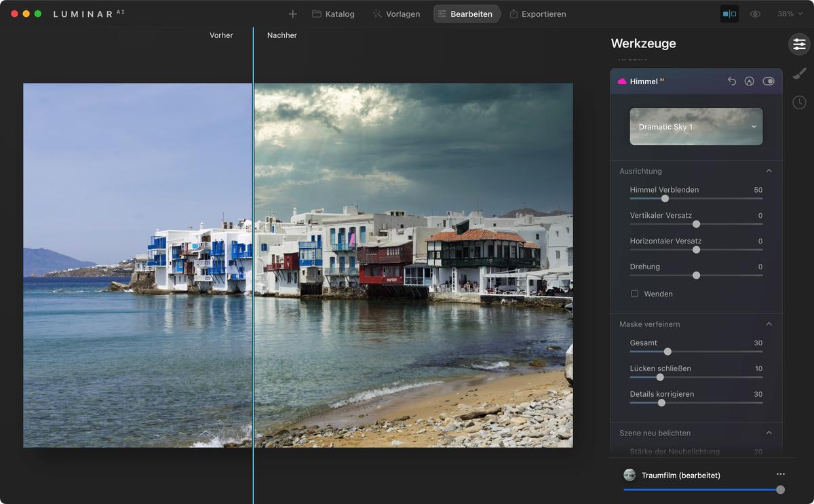814x504 pixels.
Task: Click the Himmel Verblenden value 50
Action: 758,190
